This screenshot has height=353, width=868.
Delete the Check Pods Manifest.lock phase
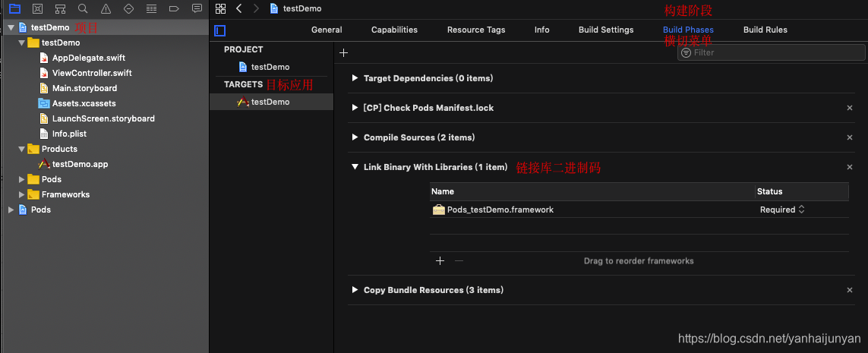pos(850,108)
